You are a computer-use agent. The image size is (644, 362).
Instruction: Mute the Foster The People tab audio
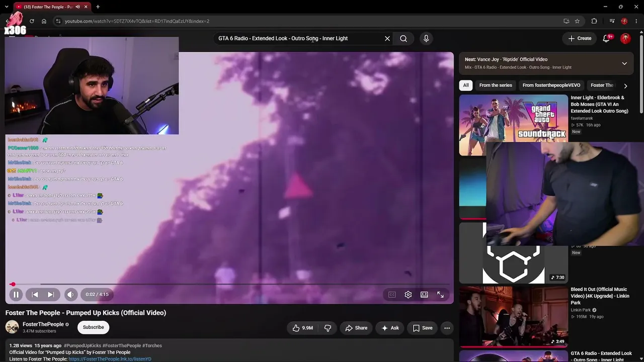click(77, 7)
